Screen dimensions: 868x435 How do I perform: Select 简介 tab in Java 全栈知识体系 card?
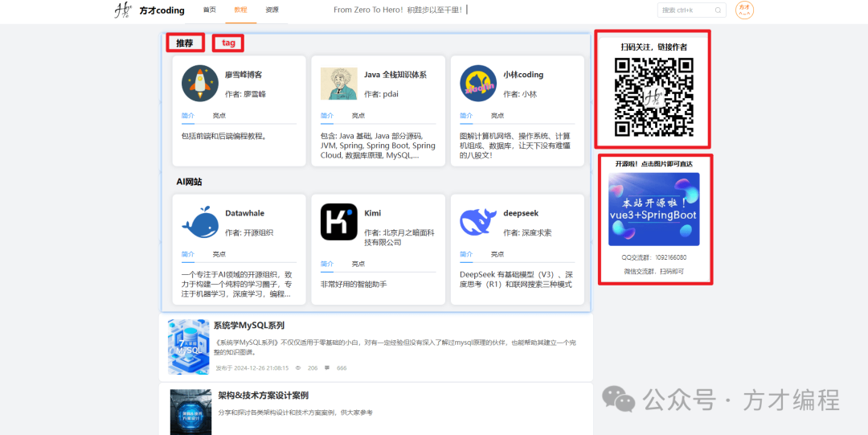pyautogui.click(x=326, y=116)
